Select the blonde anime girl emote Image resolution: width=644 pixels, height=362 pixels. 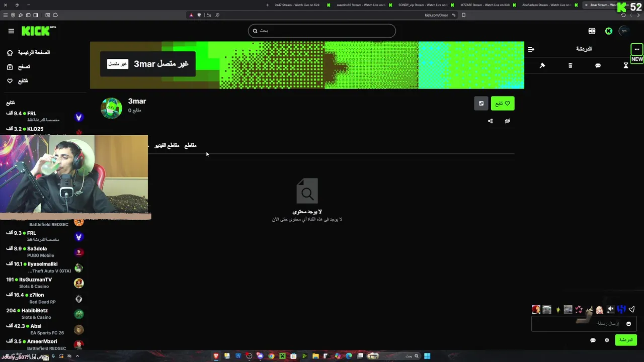600,309
